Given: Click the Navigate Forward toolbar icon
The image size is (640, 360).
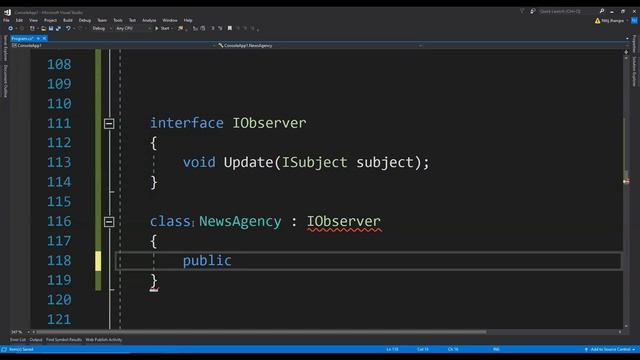Looking at the screenshot, I should point(22,29).
